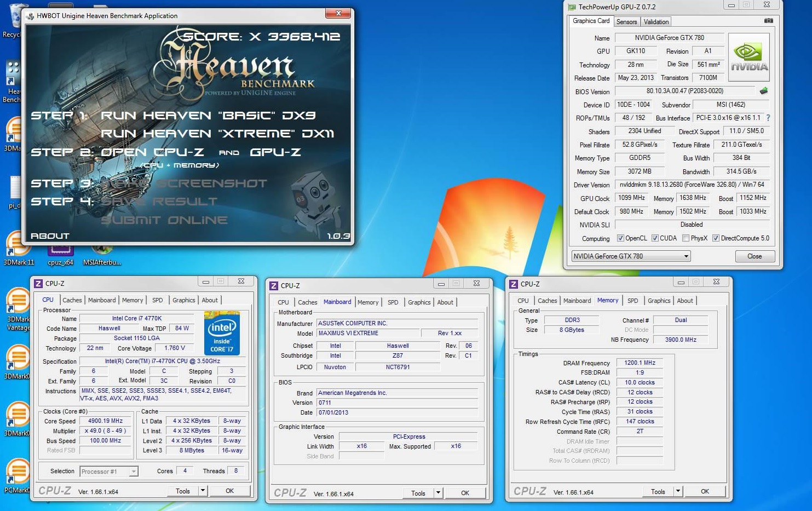
Task: Switch to the Sensors tab in GPU-Z
Action: pos(626,22)
